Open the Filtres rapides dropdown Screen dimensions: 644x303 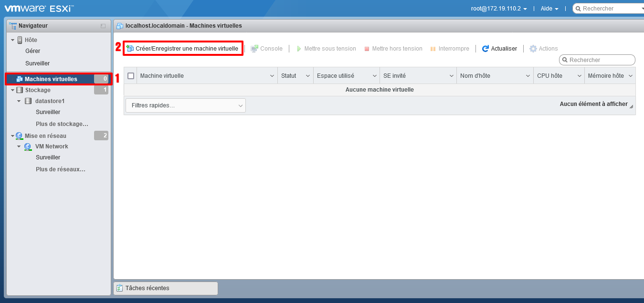click(x=186, y=105)
